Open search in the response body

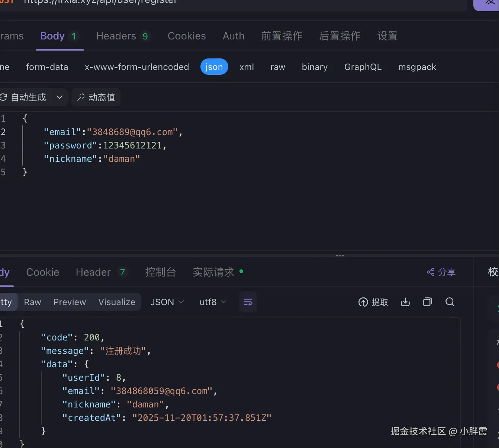coord(450,302)
